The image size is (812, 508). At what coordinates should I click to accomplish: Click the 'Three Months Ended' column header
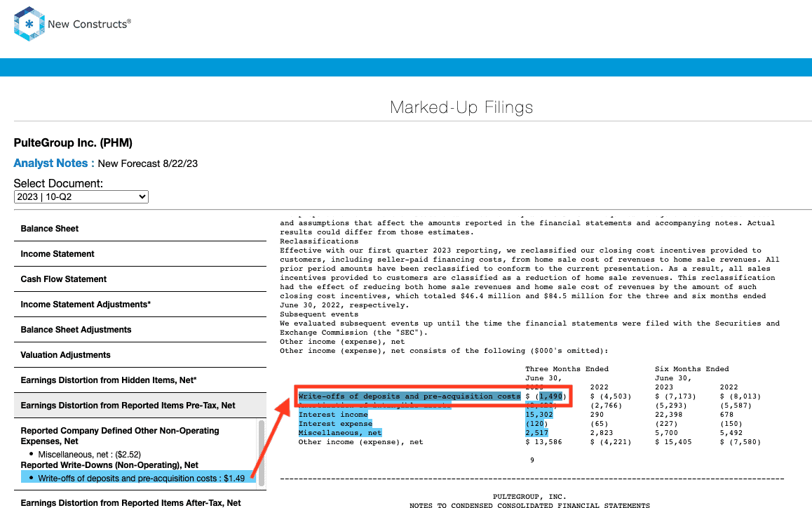click(x=567, y=369)
